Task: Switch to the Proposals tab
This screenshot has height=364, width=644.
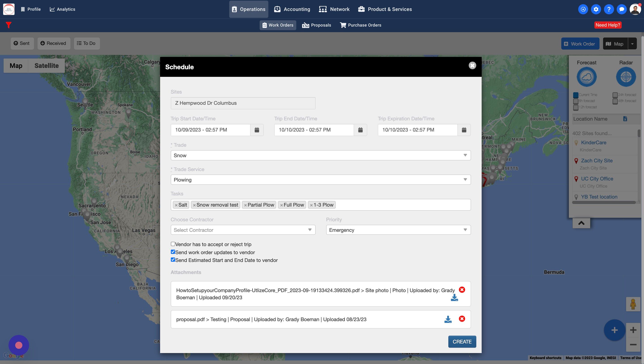Action: pyautogui.click(x=317, y=25)
